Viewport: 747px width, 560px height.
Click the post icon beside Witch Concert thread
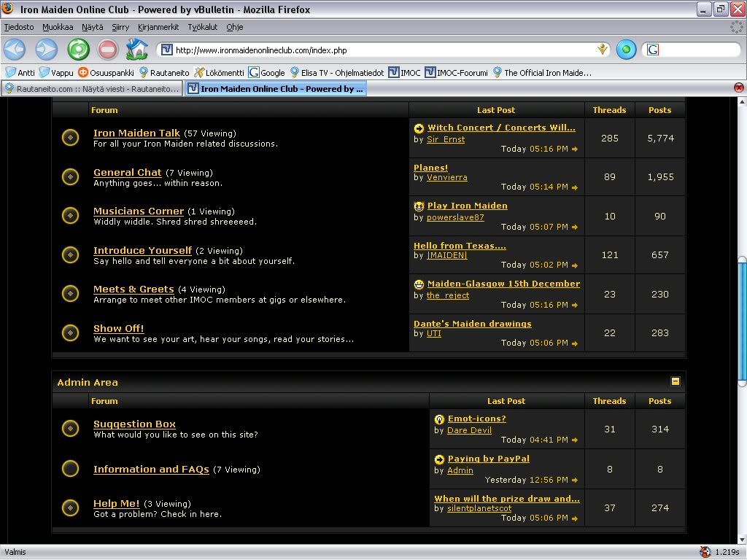(x=419, y=128)
